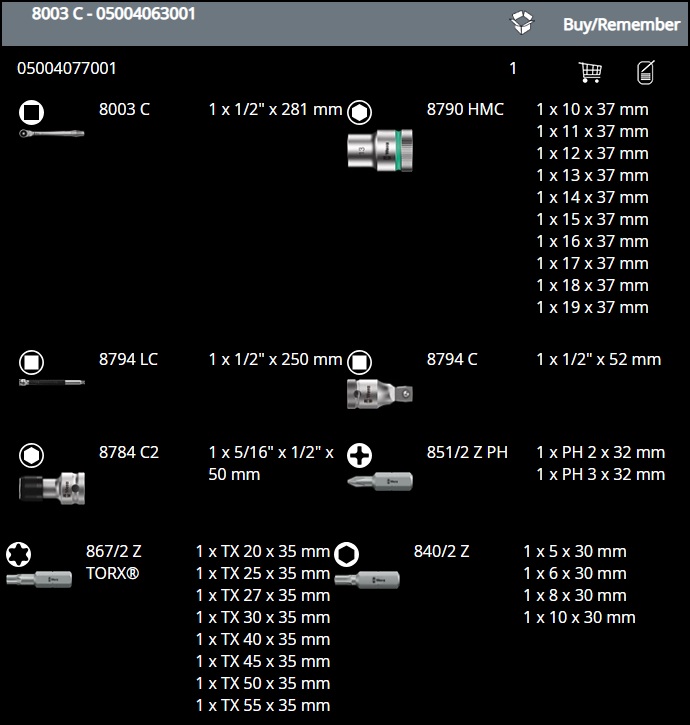Image resolution: width=690 pixels, height=725 pixels.
Task: Click the spec 1 x TX 55 x 35 mm
Action: coord(263,706)
